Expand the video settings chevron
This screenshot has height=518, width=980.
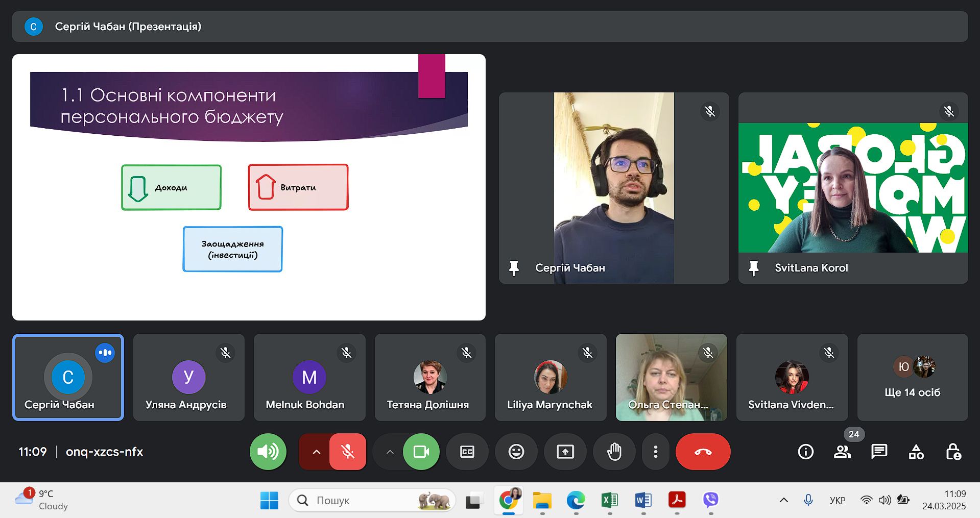pos(390,452)
